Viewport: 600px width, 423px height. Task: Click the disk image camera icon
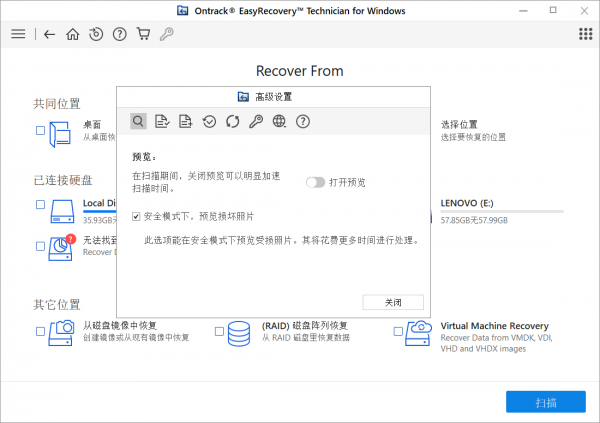[61, 333]
